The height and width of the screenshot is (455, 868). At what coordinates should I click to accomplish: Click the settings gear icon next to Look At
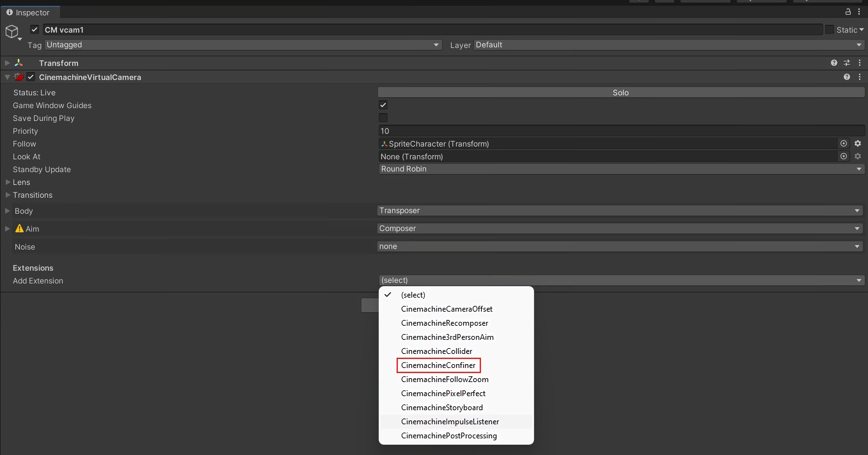[x=860, y=156]
